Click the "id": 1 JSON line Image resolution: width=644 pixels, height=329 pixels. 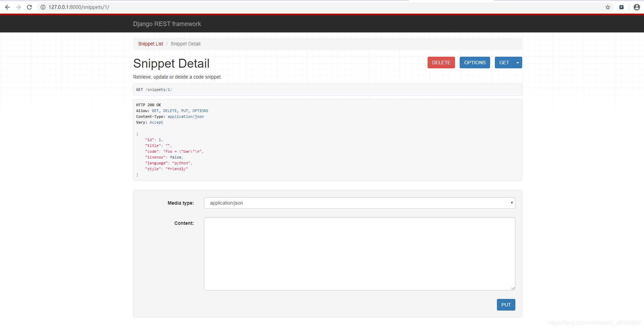click(154, 140)
